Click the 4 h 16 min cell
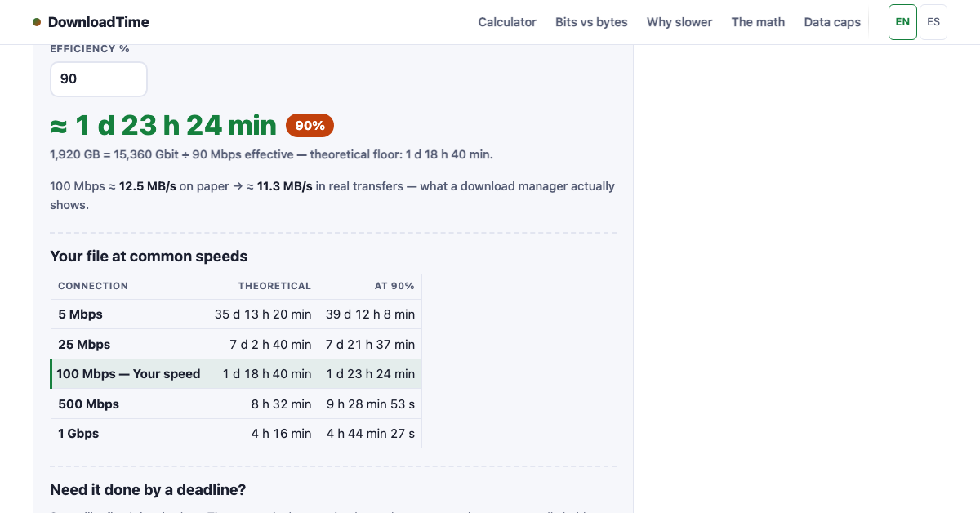Viewport: 980px width, 513px height. [263, 434]
